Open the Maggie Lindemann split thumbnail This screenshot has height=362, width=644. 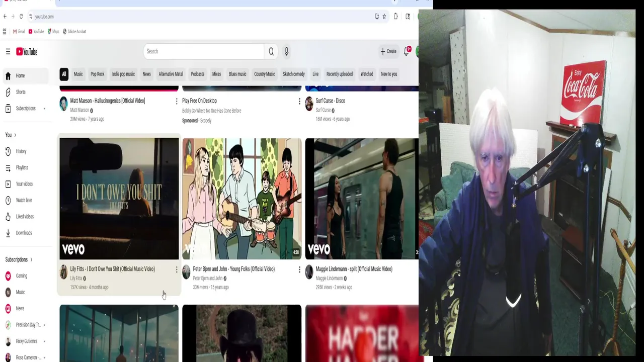point(362,199)
